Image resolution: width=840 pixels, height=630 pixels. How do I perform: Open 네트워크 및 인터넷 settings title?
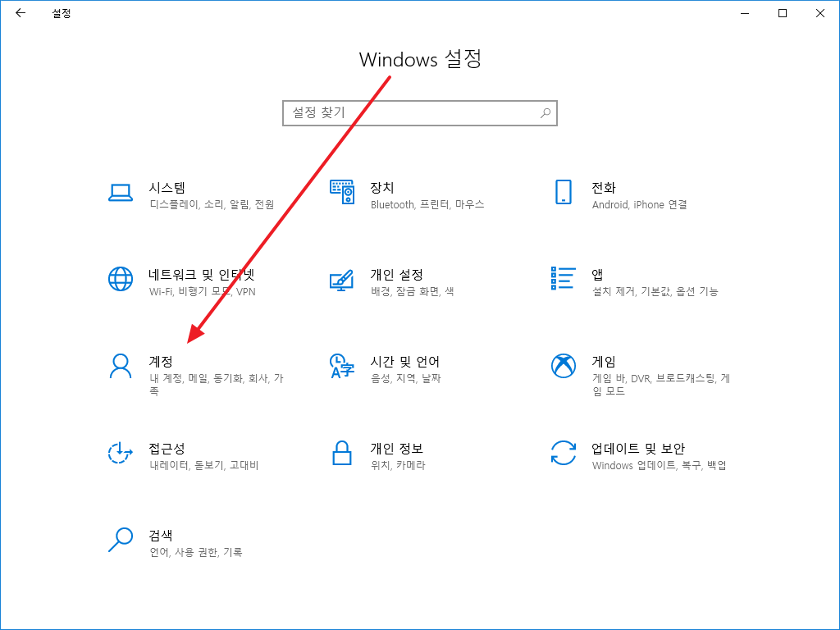202,275
